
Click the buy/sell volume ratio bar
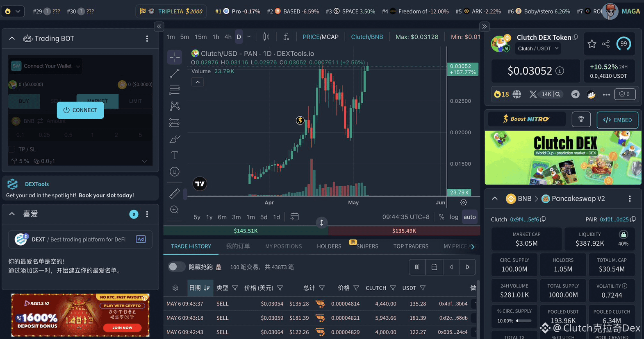[322, 231]
